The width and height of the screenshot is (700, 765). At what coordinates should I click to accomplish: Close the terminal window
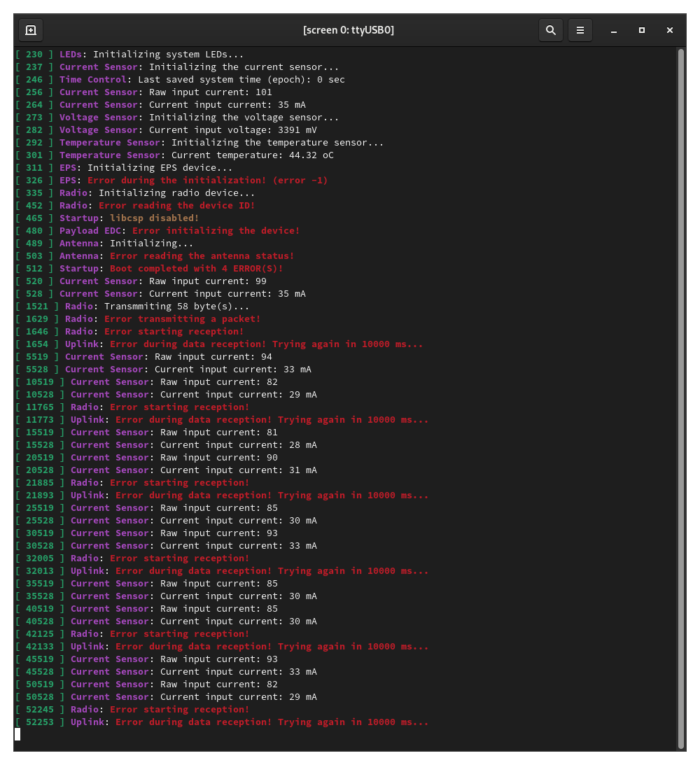[670, 30]
